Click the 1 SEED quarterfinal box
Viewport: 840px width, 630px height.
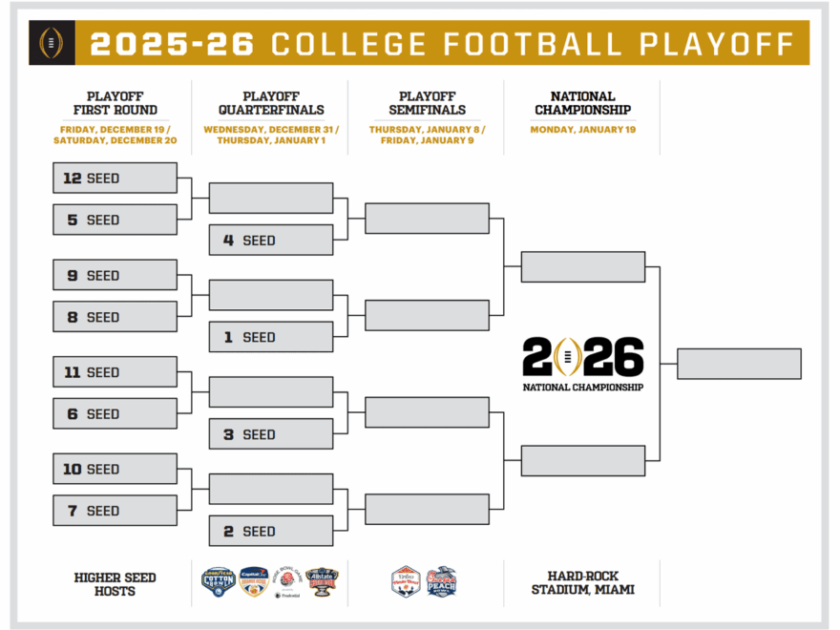tap(271, 337)
